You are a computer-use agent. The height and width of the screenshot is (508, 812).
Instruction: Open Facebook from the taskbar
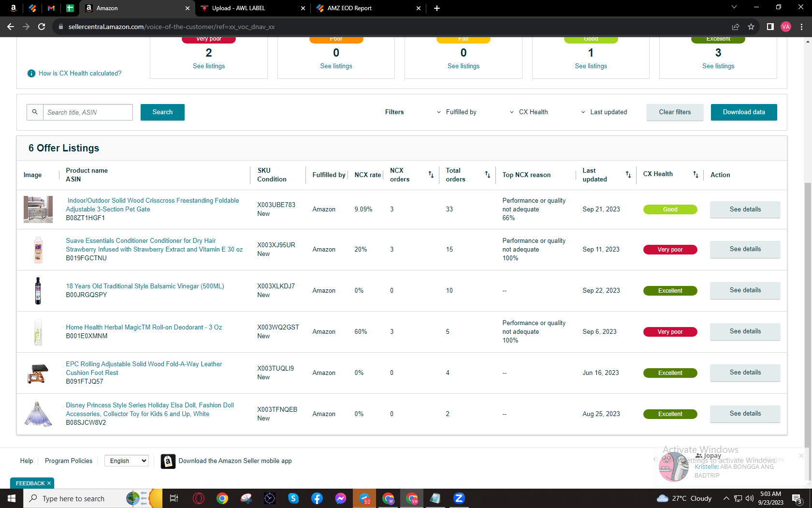[317, 498]
